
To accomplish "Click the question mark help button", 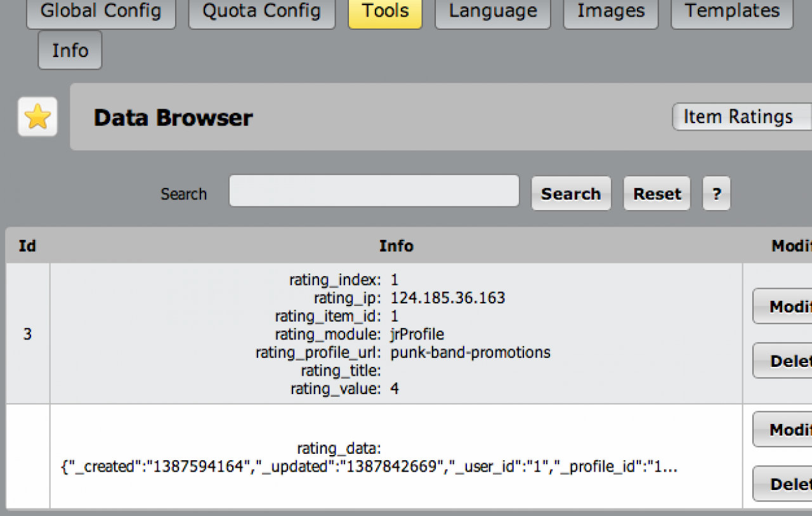I will [716, 194].
